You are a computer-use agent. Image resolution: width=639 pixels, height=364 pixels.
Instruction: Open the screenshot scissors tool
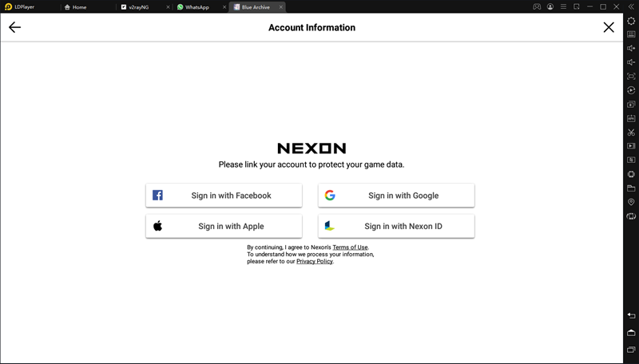[631, 133]
